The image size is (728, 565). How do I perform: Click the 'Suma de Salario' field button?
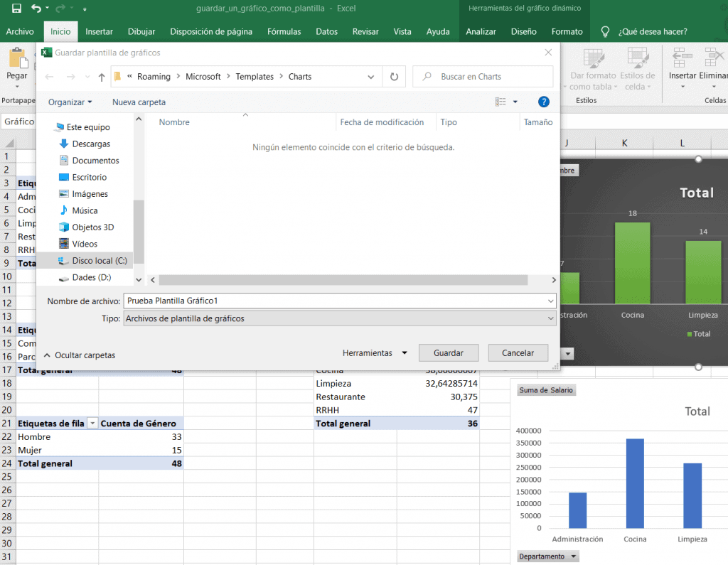tap(546, 390)
